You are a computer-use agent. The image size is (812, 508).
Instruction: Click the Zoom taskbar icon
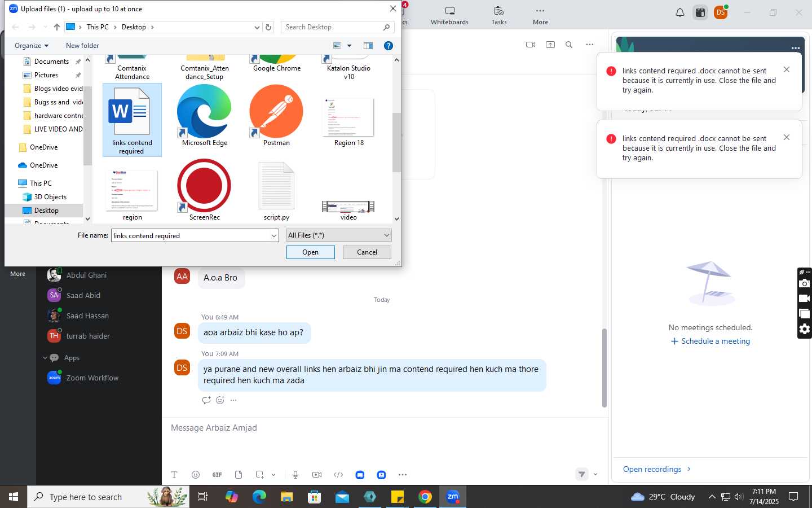tap(453, 497)
